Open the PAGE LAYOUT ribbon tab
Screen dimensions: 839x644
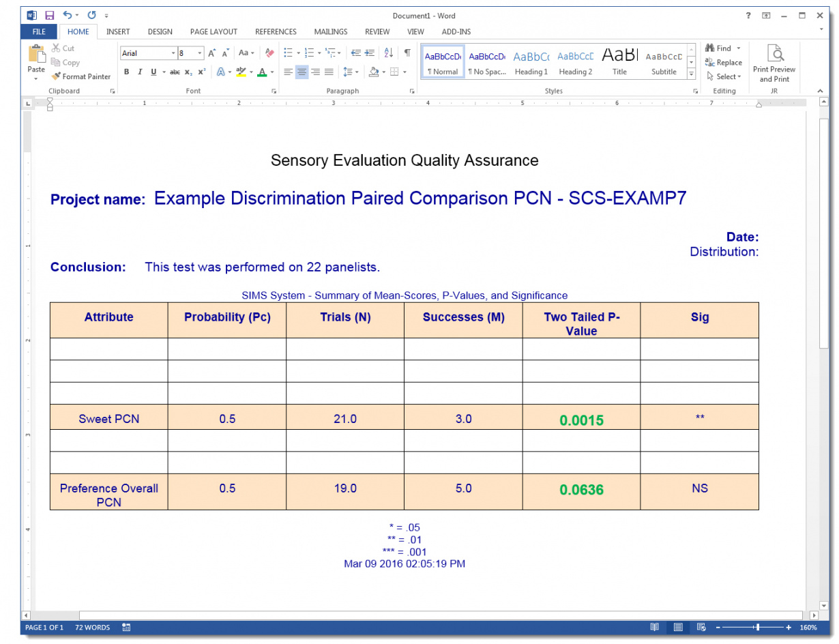pos(214,31)
